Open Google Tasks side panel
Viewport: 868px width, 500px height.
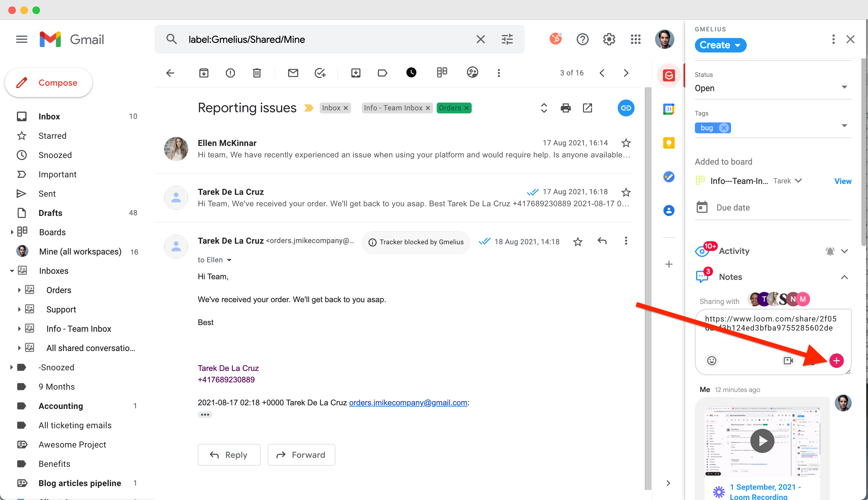pos(669,177)
